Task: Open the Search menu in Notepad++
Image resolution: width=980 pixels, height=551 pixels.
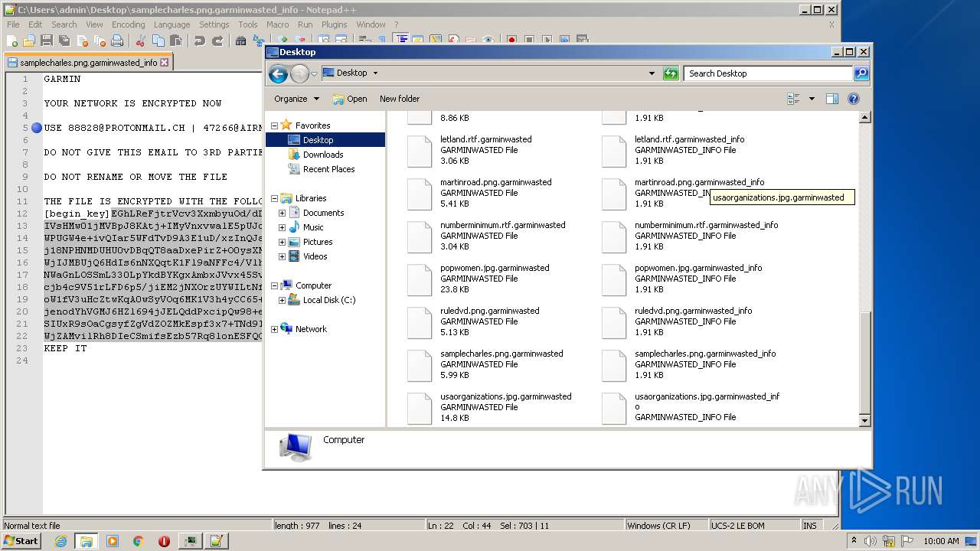Action: 64,24
